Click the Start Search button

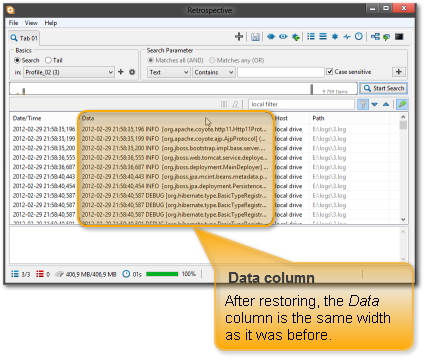coord(383,88)
